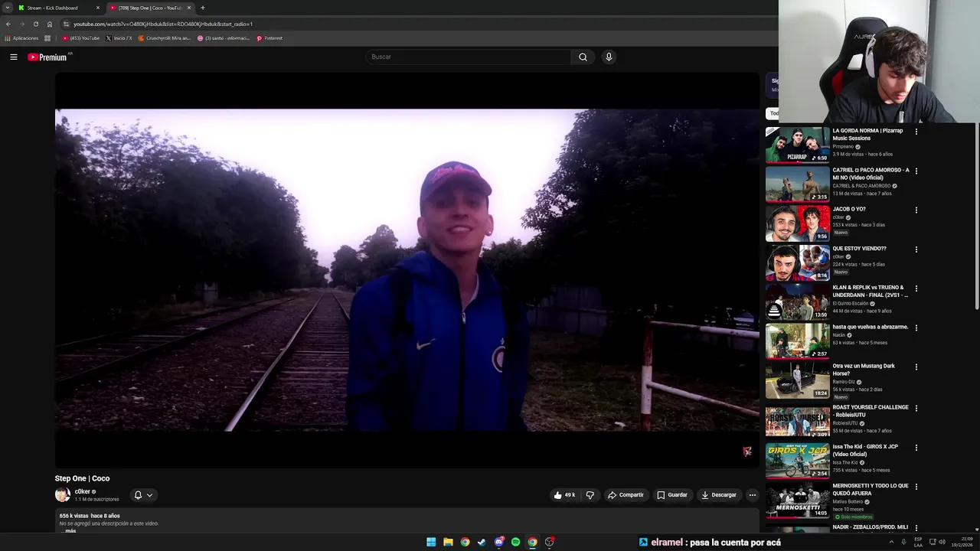
Task: Open options for hasta que vuelvas video
Action: click(916, 328)
